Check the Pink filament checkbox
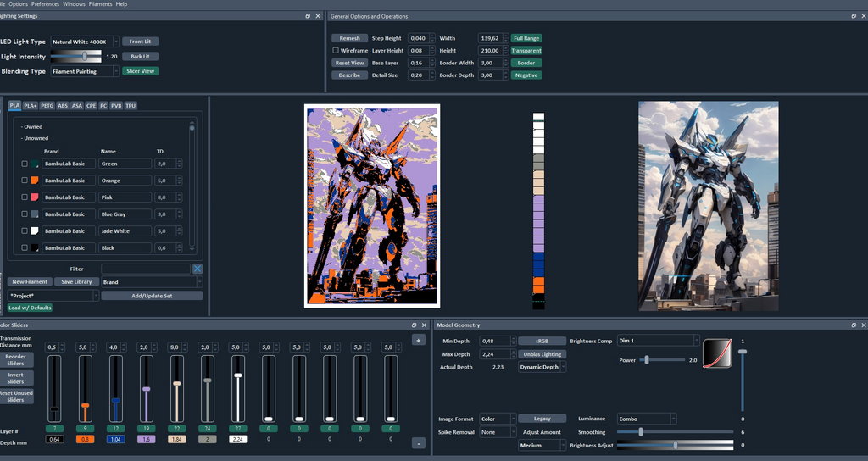 [25, 197]
